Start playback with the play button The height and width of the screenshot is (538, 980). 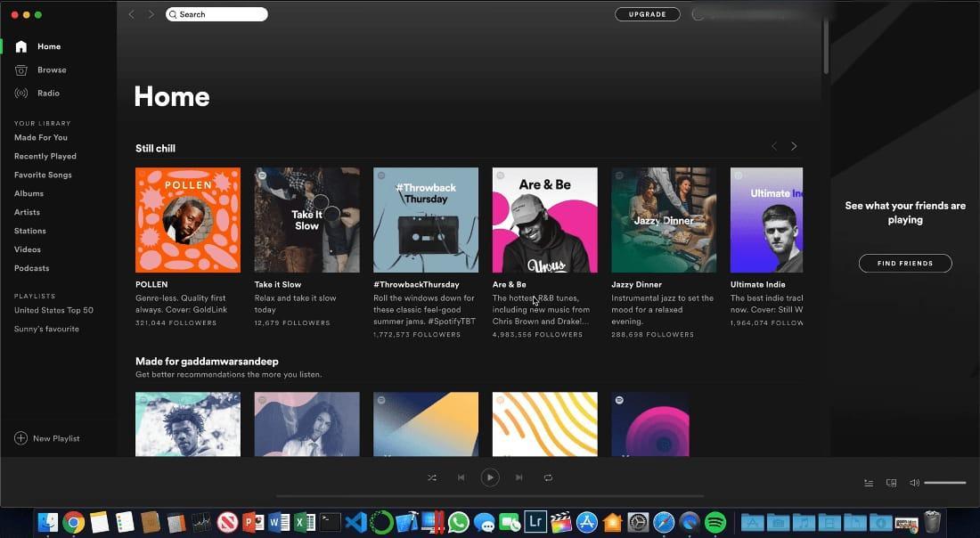490,477
